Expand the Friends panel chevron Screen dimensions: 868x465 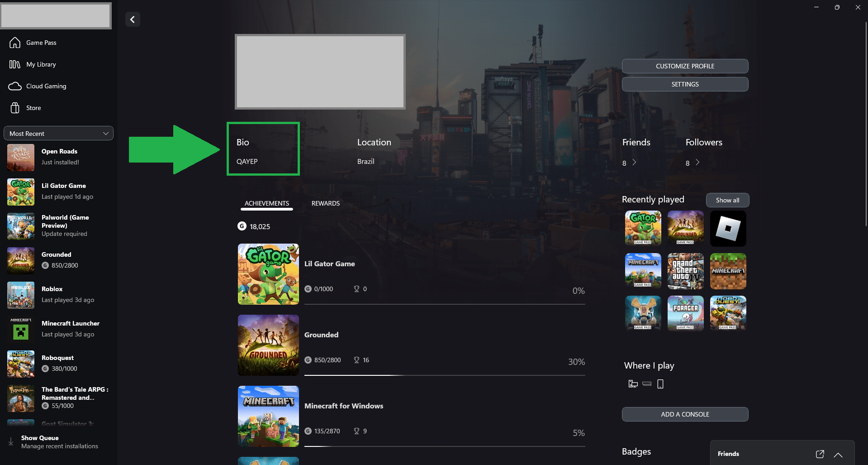[x=838, y=455]
